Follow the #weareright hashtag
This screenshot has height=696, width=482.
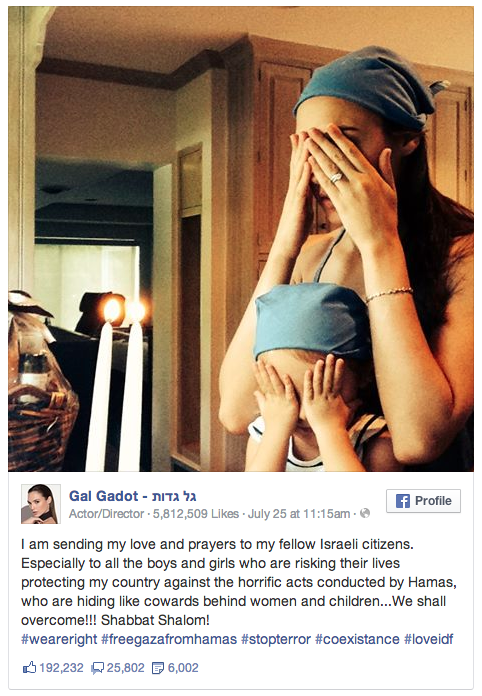59,639
